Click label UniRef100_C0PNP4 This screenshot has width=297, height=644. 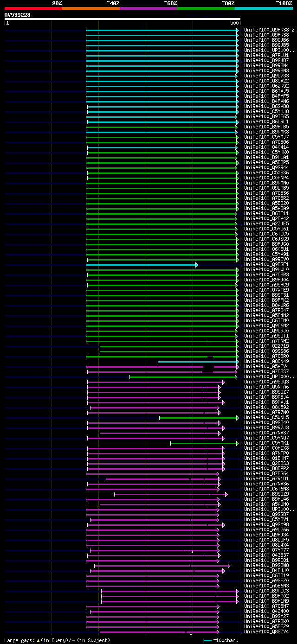click(x=266, y=178)
